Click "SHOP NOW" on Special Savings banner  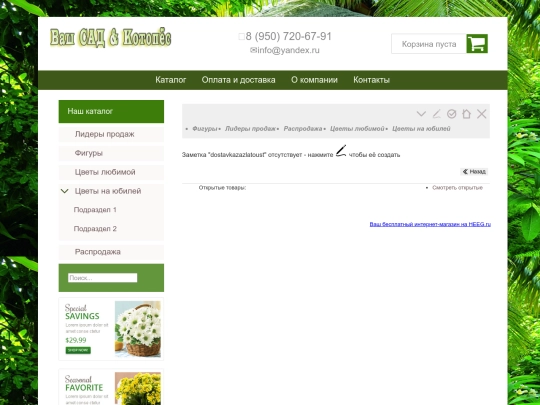click(78, 350)
